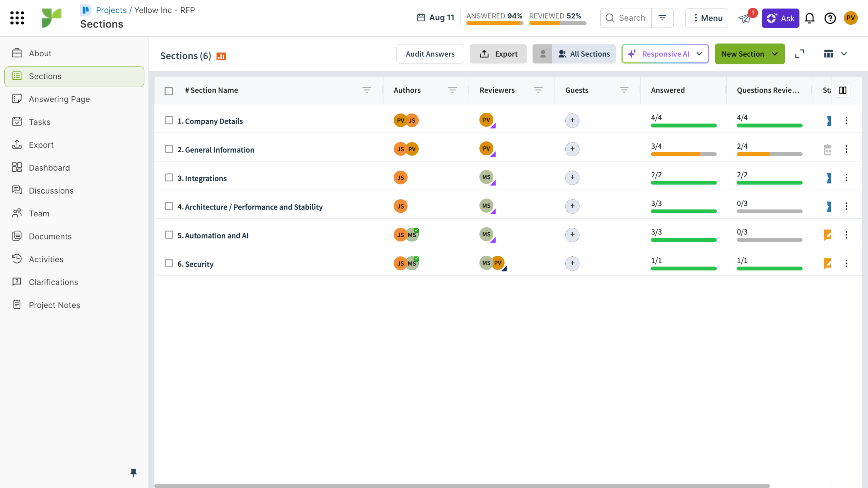This screenshot has height=488, width=868.
Task: Open the app launcher grid icon
Action: click(17, 18)
